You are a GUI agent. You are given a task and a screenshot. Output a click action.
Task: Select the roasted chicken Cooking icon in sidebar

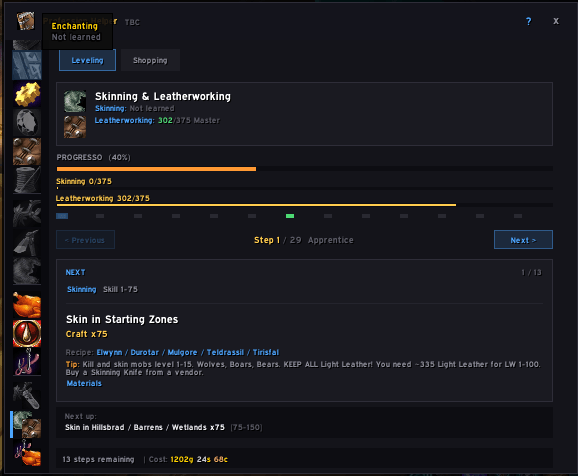point(27,305)
